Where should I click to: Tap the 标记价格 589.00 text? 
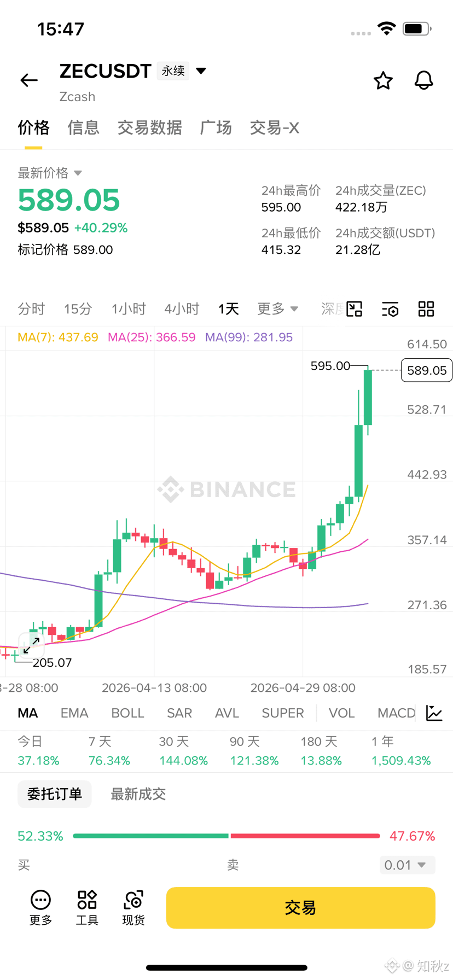pyautogui.click(x=65, y=250)
